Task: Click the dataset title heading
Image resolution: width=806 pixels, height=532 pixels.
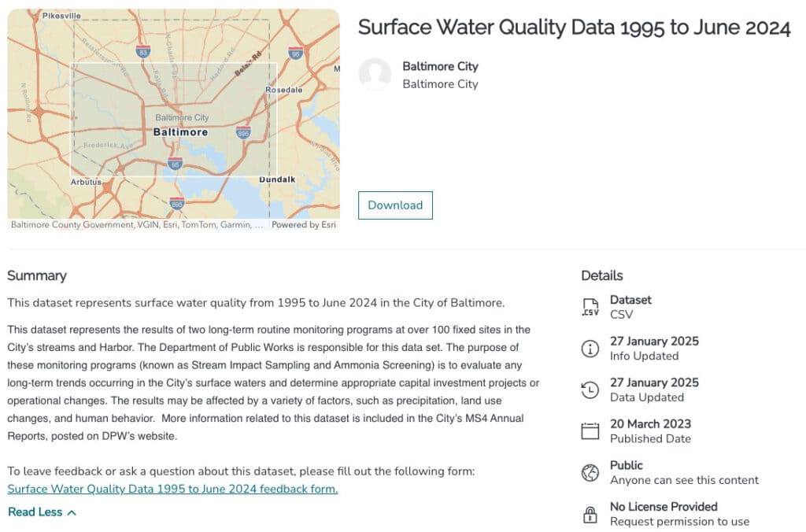Action: [574, 28]
